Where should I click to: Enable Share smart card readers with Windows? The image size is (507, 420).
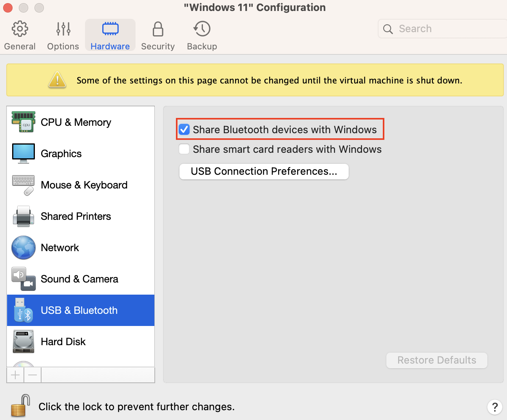click(x=184, y=149)
